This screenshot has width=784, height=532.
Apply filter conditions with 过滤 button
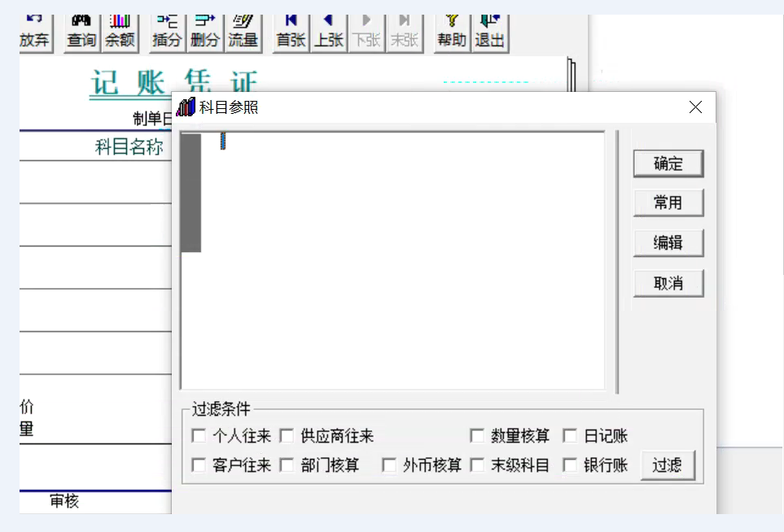point(668,465)
